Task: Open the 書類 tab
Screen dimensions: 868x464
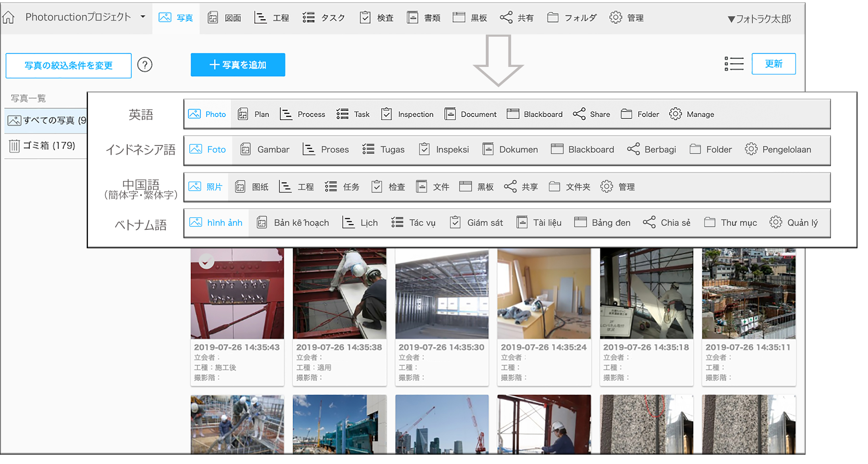Action: pos(423,18)
